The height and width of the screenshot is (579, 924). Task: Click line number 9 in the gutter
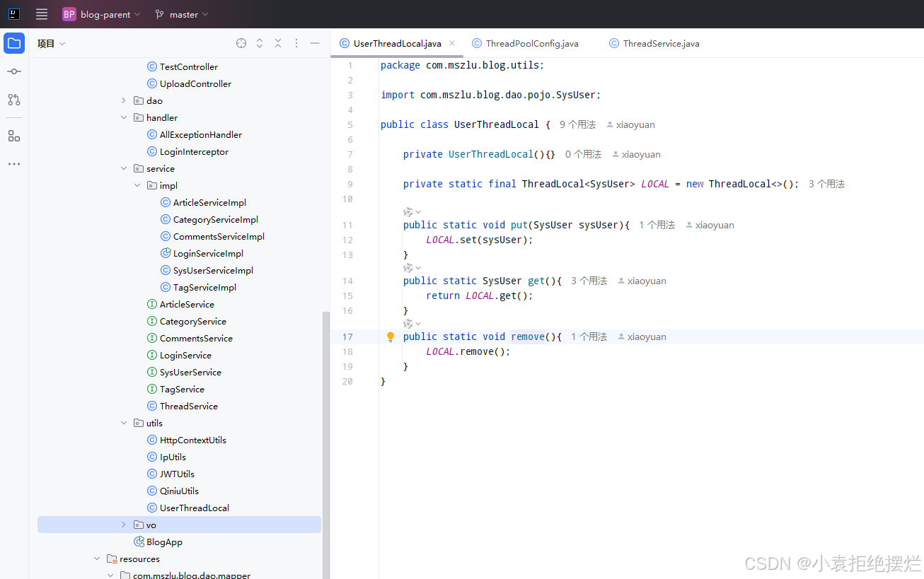coord(350,184)
